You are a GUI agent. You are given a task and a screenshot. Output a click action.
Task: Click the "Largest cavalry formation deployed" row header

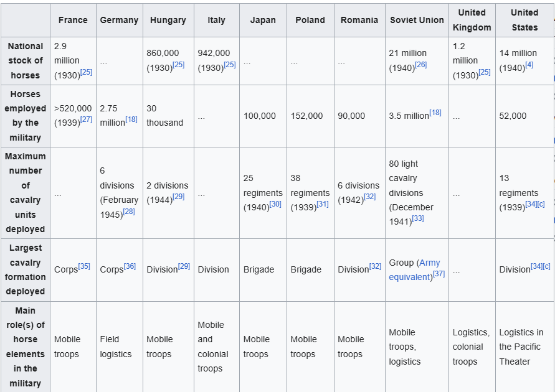pyautogui.click(x=26, y=269)
